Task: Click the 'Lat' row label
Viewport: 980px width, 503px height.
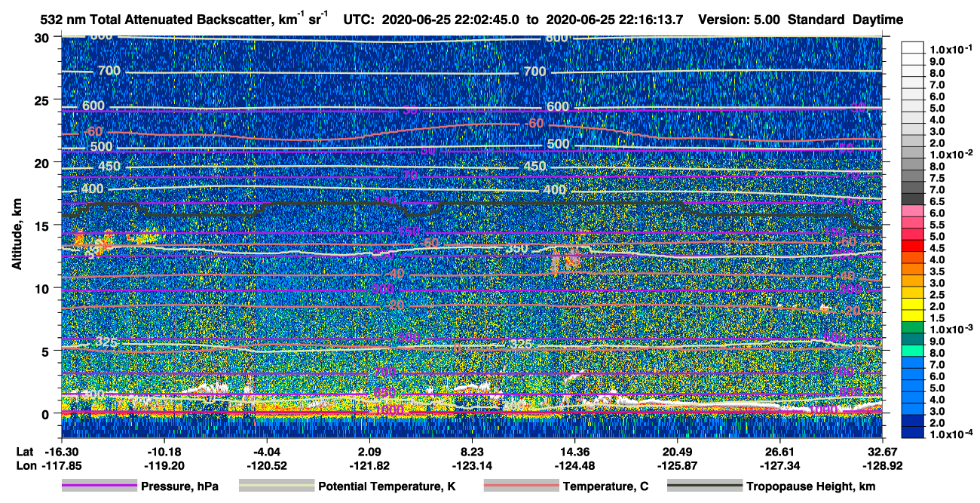Action: [x=23, y=451]
